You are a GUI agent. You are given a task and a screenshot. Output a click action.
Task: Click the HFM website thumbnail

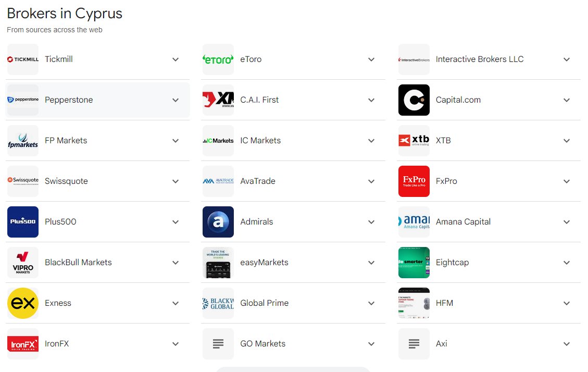(414, 303)
